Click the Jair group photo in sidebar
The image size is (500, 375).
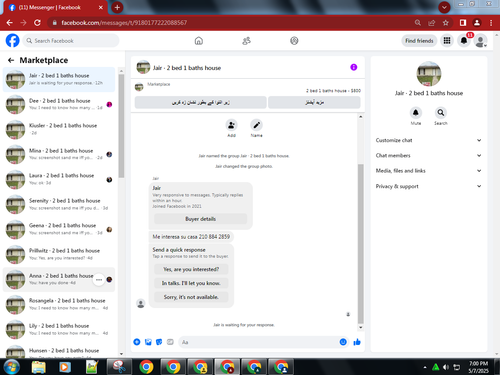[429, 74]
